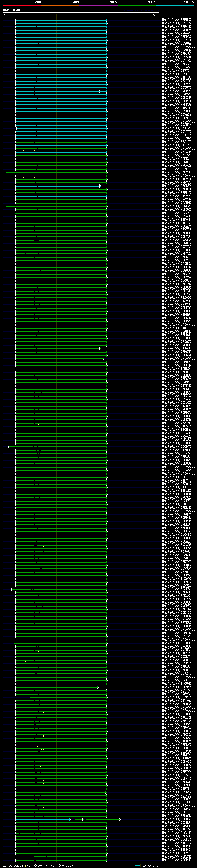
Task: Open hit UniRef100_C6SYP2
Action: pos(177,23)
